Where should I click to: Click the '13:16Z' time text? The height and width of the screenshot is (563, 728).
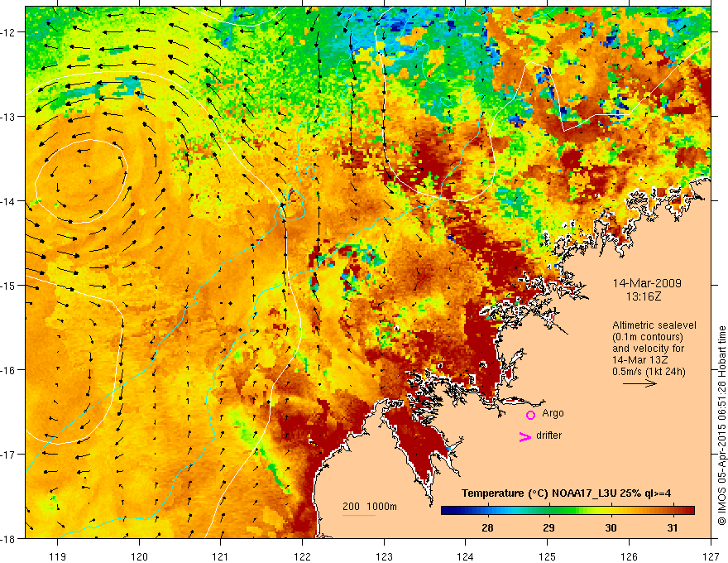(643, 296)
